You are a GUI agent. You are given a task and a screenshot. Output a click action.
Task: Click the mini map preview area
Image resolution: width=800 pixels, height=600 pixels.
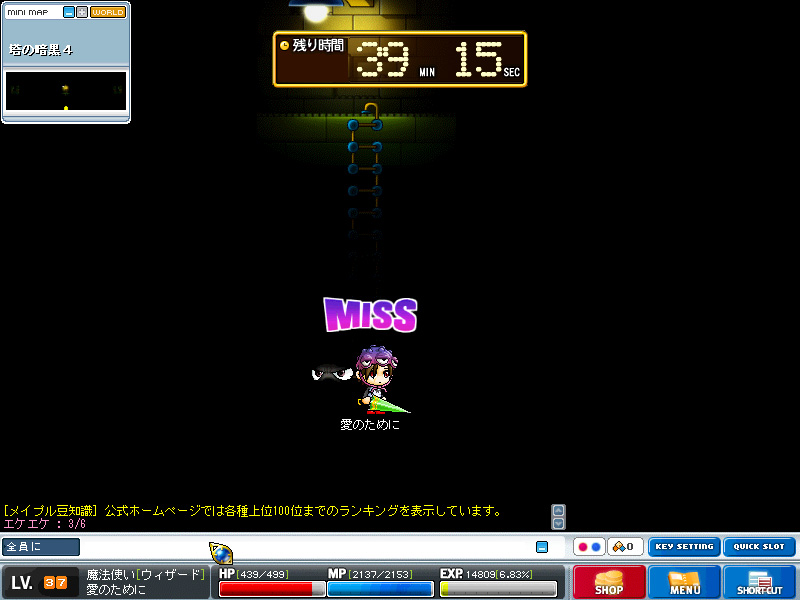66,91
